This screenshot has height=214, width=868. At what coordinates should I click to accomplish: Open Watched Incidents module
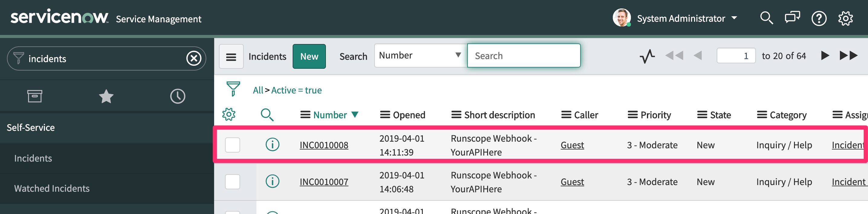tap(52, 188)
